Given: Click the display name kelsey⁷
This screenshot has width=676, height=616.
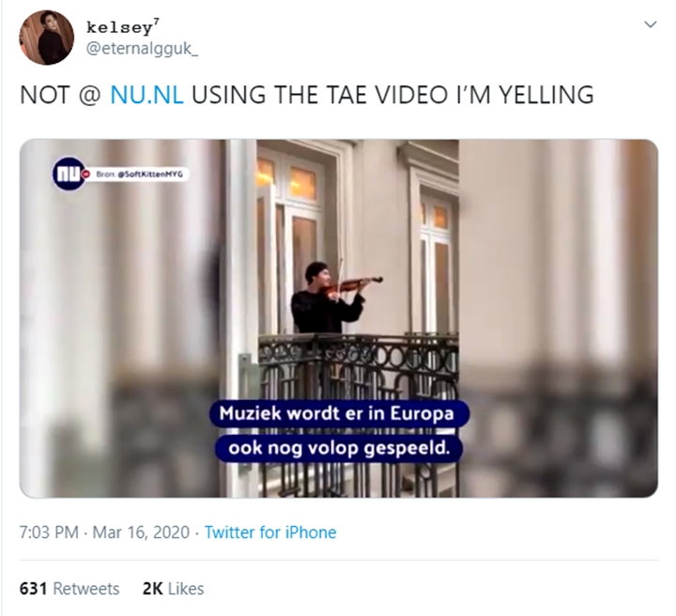Looking at the screenshot, I should tap(119, 27).
